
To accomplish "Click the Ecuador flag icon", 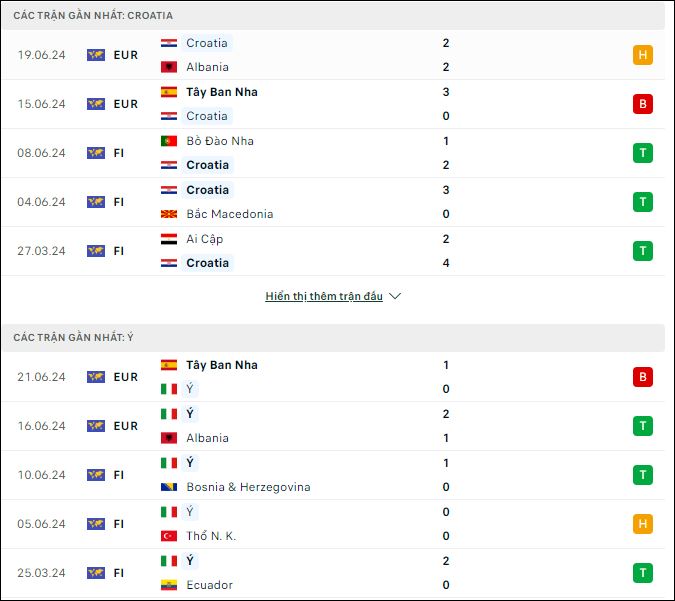I will point(169,585).
